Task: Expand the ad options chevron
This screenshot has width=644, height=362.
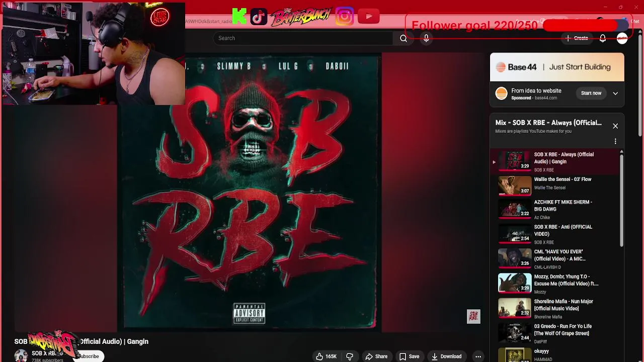Action: pyautogui.click(x=615, y=93)
